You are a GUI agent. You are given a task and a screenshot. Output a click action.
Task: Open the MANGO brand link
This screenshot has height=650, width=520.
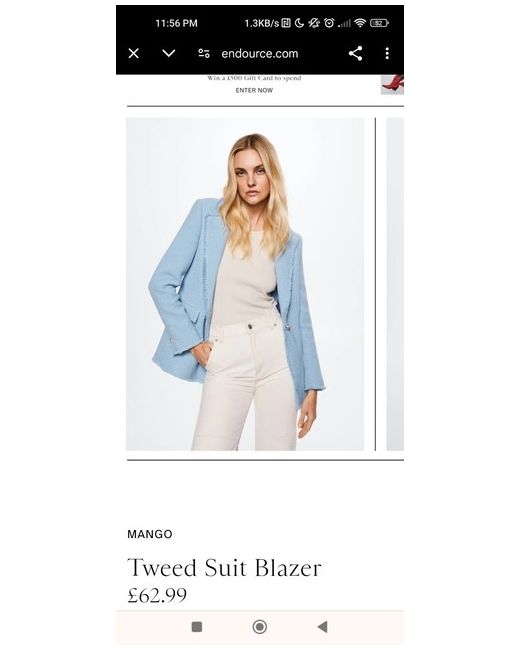click(150, 534)
